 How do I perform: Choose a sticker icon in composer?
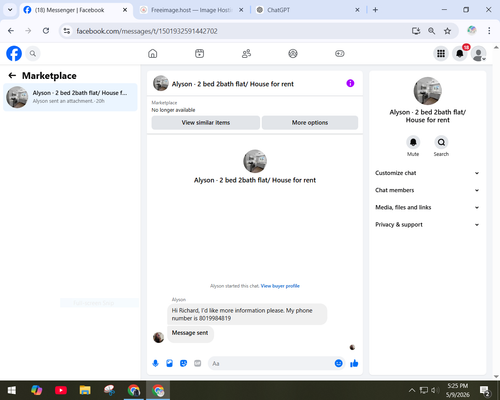click(x=183, y=363)
